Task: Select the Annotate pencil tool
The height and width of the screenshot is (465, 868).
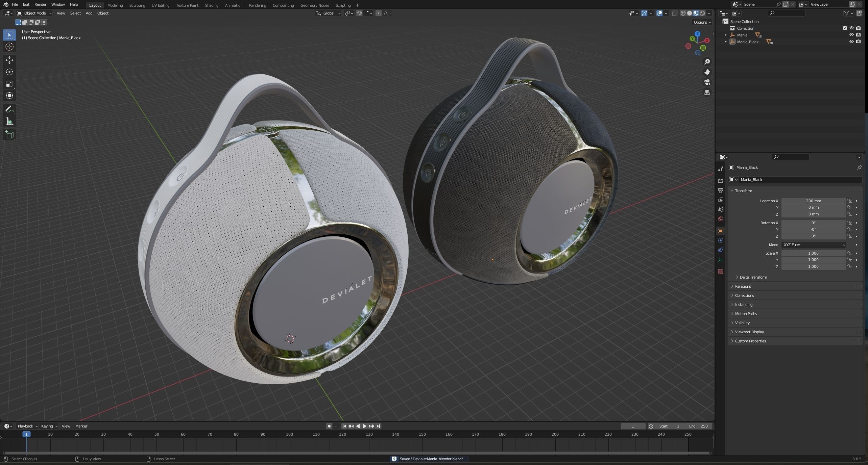Action: click(9, 109)
